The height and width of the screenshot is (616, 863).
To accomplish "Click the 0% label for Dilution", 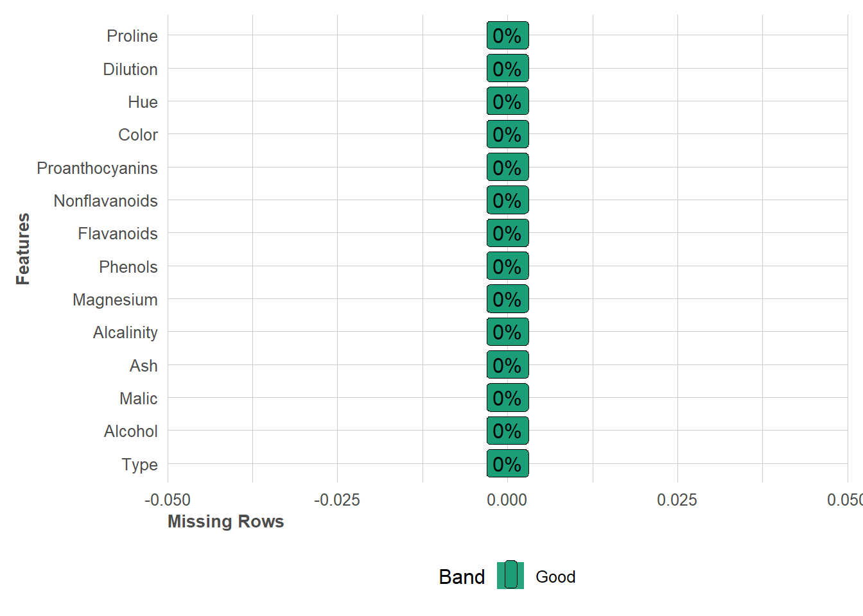I will pyautogui.click(x=507, y=69).
